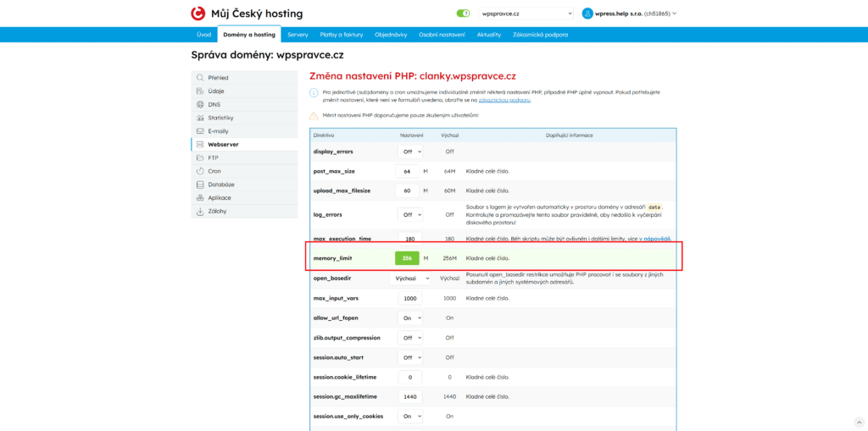Viewport: 868px width, 431px height.
Task: Open the Zákaznická podpora tab
Action: (540, 35)
